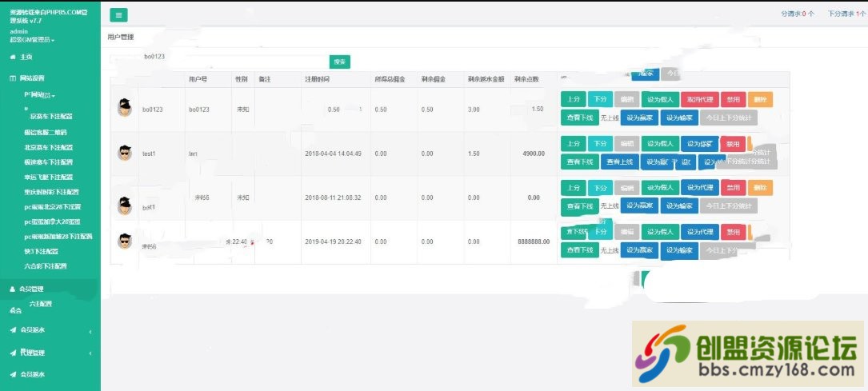Click 上分 for user test1
This screenshot has width=868, height=391.
pos(573,144)
